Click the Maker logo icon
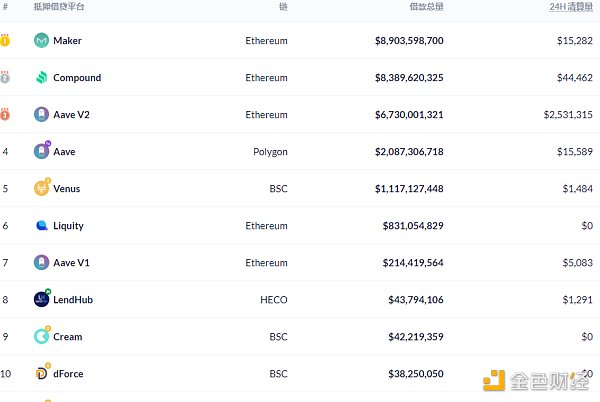 [x=41, y=41]
